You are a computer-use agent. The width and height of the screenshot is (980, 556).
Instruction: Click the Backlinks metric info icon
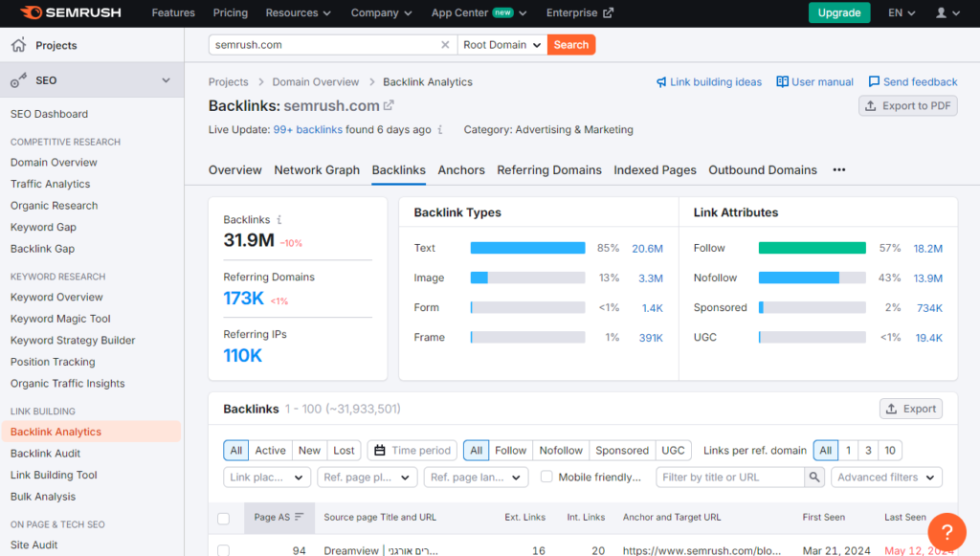[279, 220]
